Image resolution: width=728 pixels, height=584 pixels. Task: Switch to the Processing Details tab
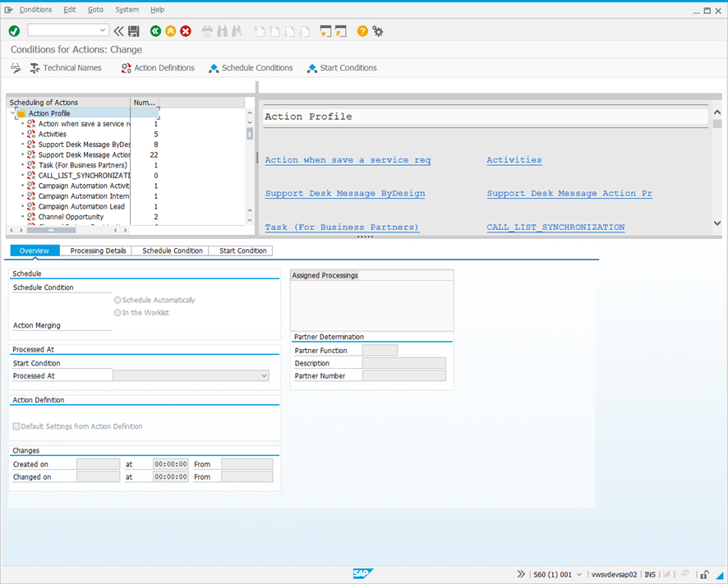click(x=98, y=251)
